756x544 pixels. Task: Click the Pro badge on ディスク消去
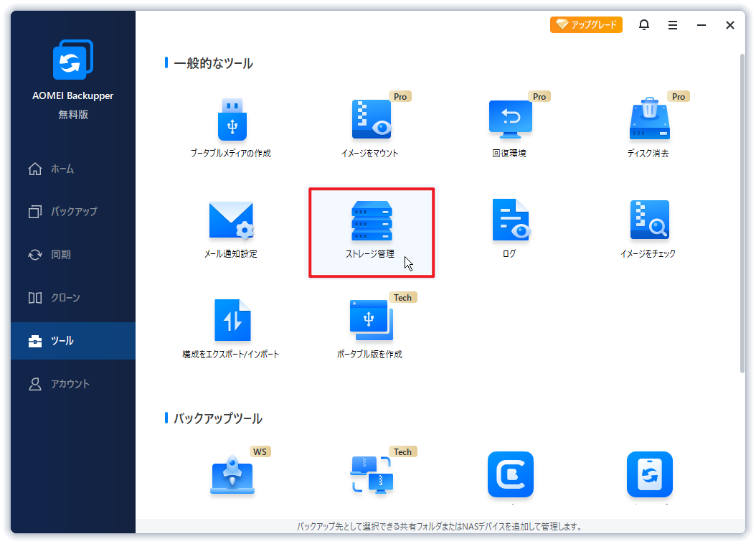point(679,96)
